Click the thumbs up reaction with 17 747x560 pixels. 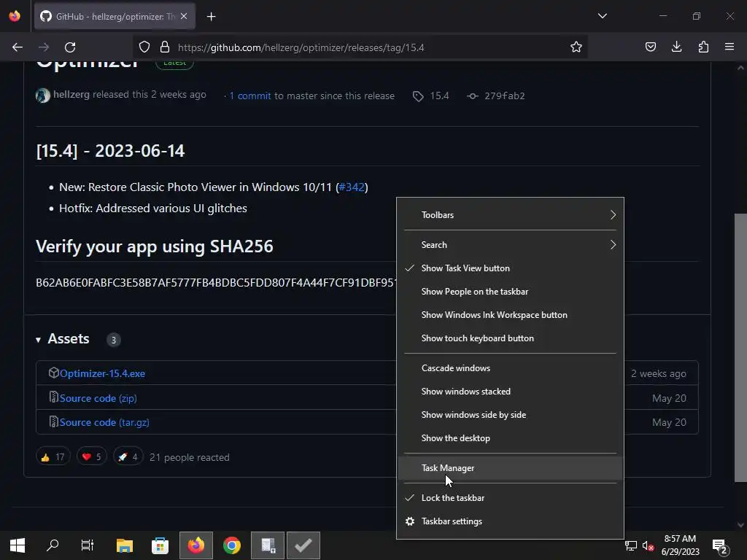pyautogui.click(x=53, y=457)
